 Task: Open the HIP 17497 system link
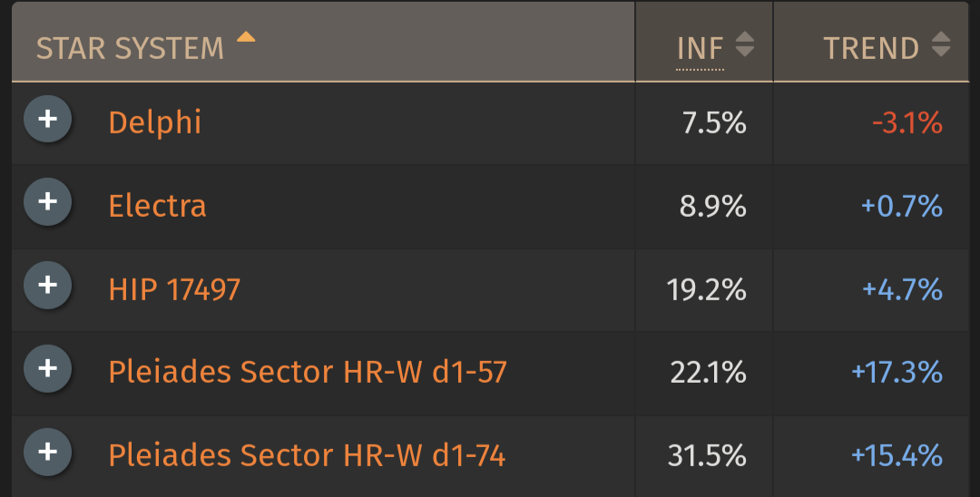tap(174, 289)
